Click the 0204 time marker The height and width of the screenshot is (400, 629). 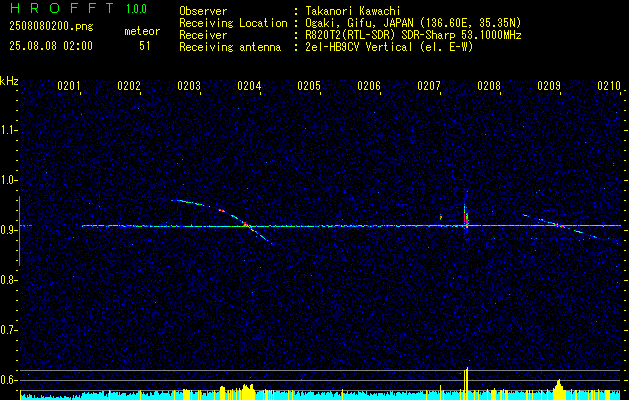[249, 86]
